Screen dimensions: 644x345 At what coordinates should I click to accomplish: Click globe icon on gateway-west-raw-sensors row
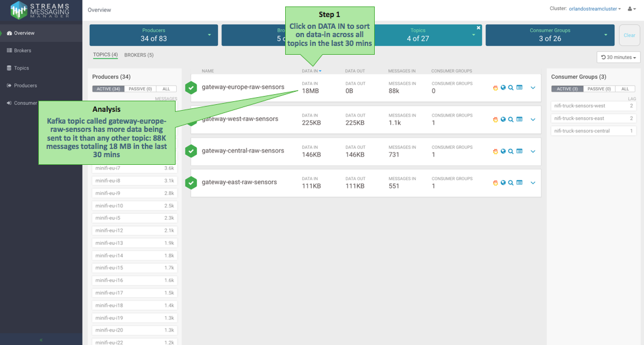pyautogui.click(x=503, y=120)
